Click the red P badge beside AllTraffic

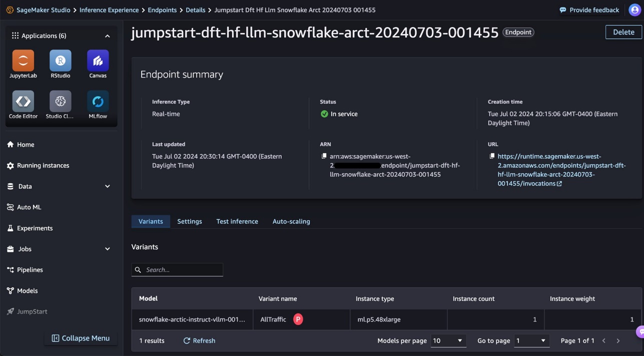(x=298, y=319)
